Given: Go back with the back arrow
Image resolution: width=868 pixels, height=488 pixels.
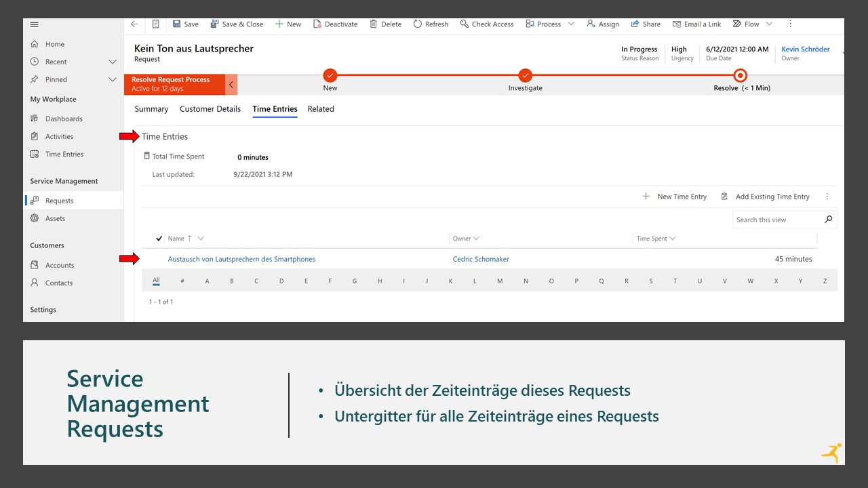Looking at the screenshot, I should pyautogui.click(x=134, y=24).
